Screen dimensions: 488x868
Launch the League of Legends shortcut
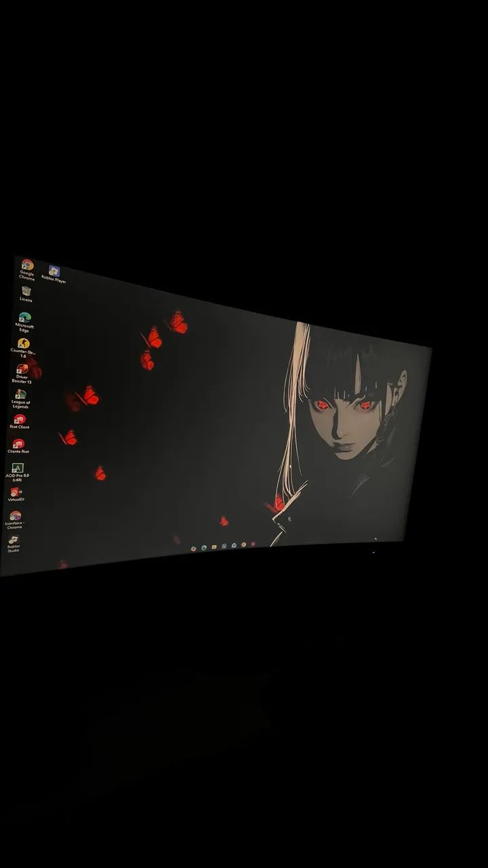coord(21,399)
